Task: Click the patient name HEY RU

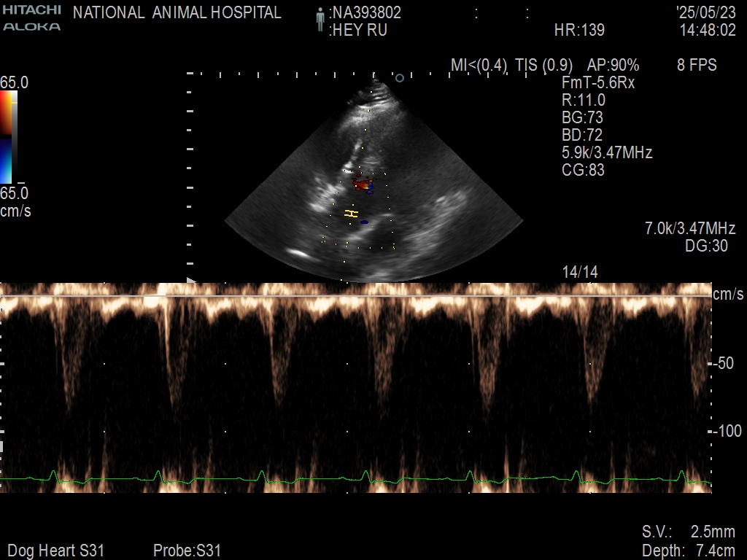Action: (x=359, y=31)
